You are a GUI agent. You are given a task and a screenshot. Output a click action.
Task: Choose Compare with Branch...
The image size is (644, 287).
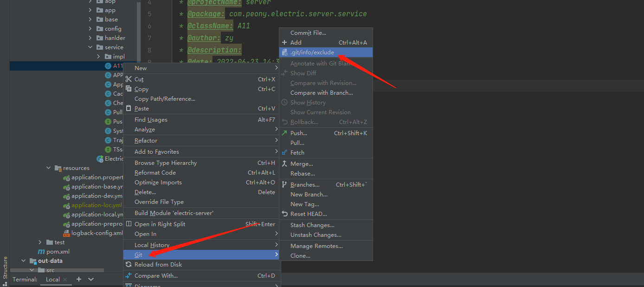click(326, 92)
